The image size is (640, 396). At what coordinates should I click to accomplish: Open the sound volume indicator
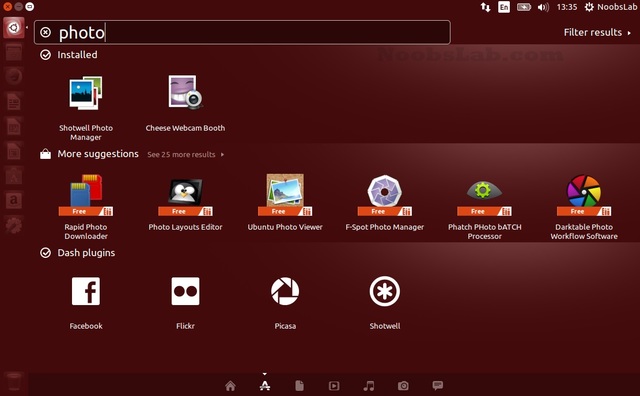click(x=543, y=7)
